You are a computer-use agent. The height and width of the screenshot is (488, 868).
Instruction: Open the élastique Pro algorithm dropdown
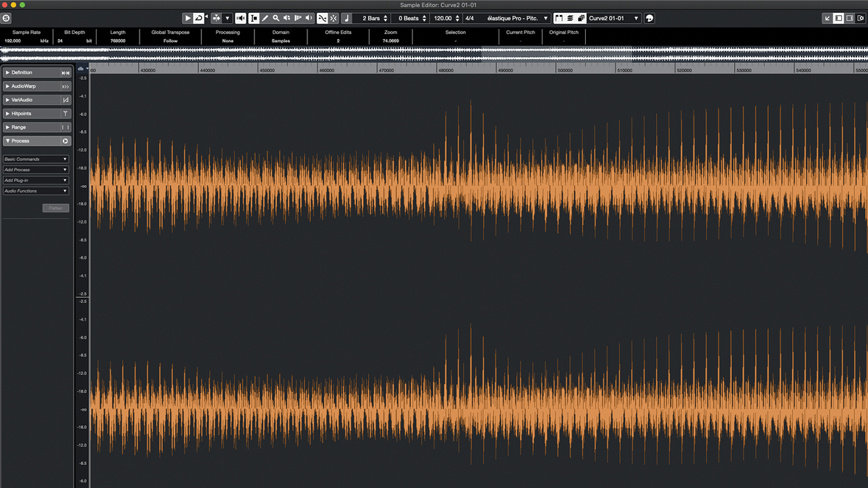tap(515, 18)
